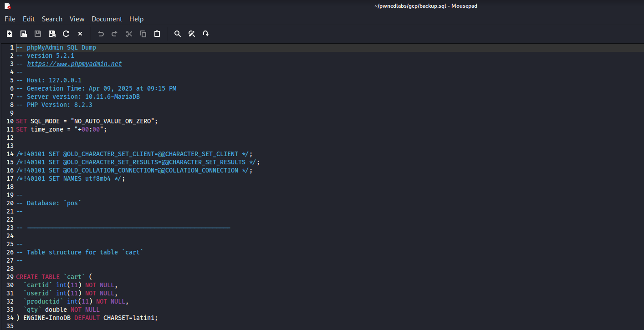Click the text 'phpMyAdmin SQL Dump'
This screenshot has width=644, height=330.
(61, 47)
